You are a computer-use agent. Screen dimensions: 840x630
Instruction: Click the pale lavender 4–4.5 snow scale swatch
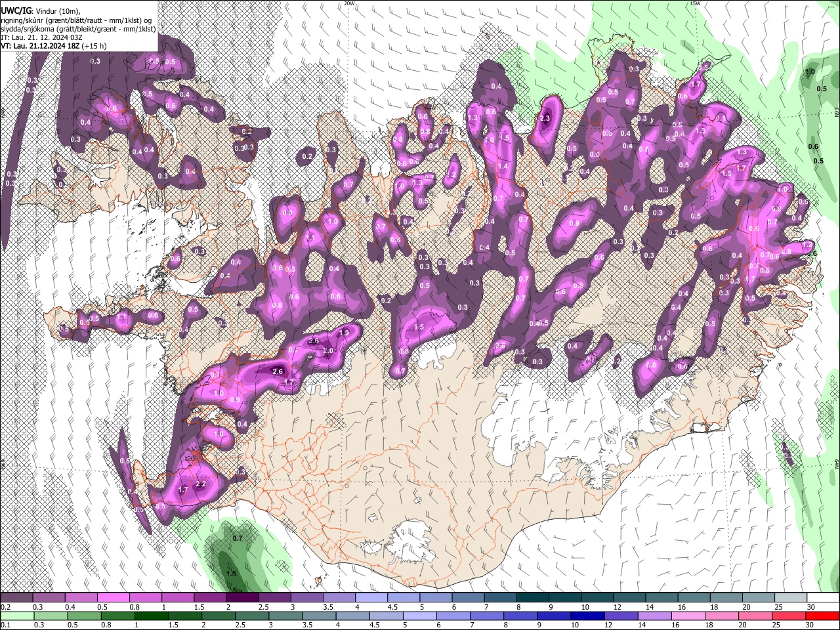(371, 598)
